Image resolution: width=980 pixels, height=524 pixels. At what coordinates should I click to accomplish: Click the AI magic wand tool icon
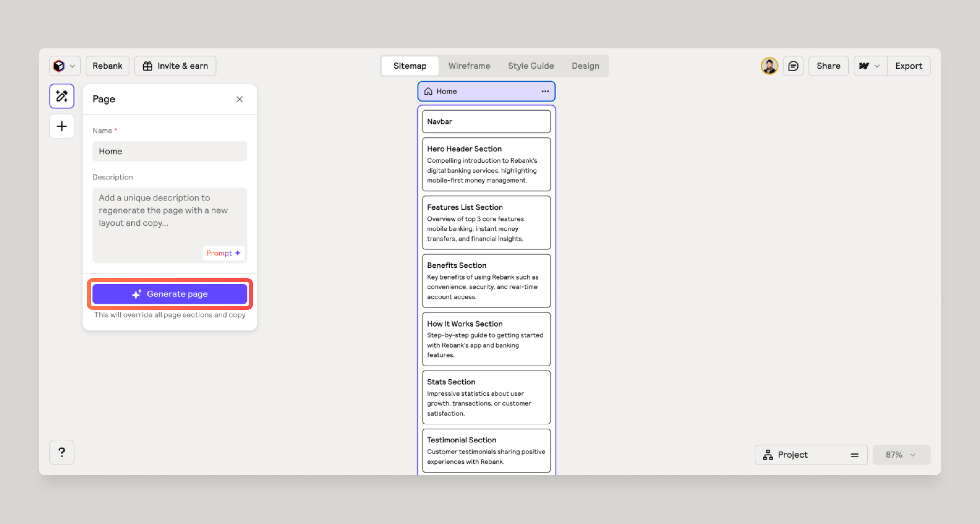pyautogui.click(x=62, y=96)
